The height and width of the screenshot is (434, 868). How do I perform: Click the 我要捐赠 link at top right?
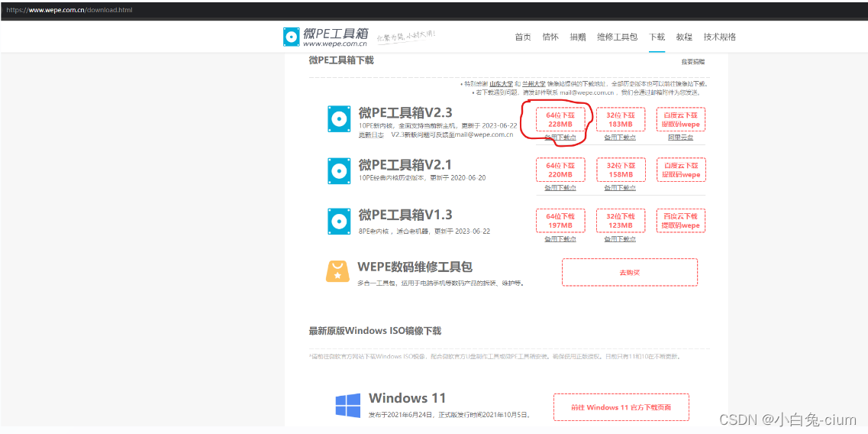point(692,62)
